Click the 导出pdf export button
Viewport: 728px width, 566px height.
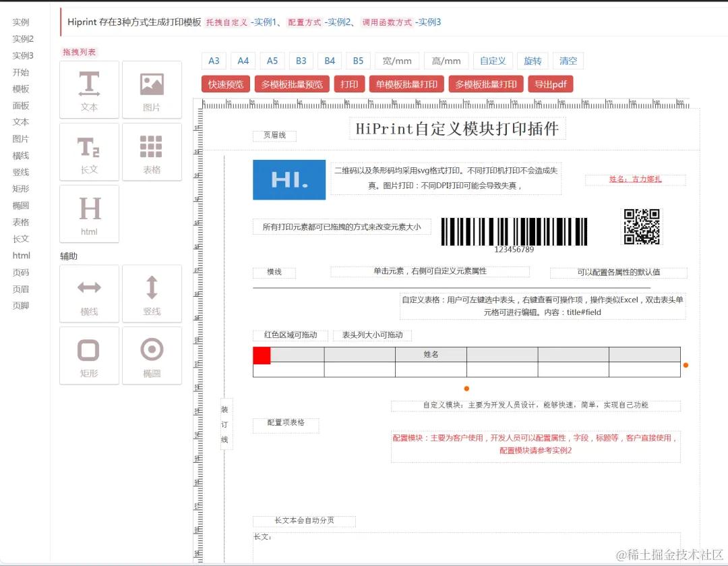pos(551,84)
